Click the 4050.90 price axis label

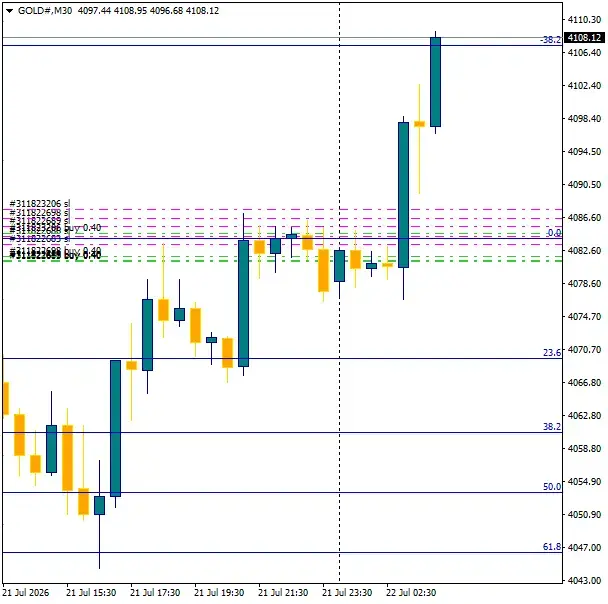584,514
